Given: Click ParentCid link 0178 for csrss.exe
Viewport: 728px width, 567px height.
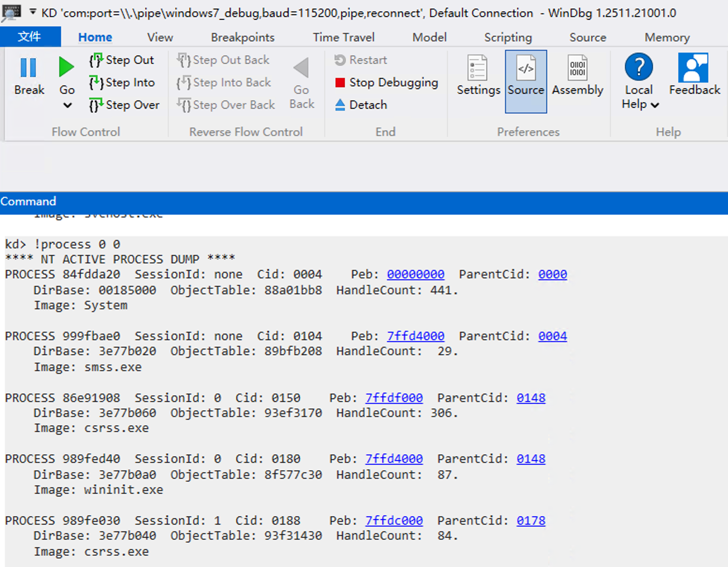Looking at the screenshot, I should [x=531, y=521].
